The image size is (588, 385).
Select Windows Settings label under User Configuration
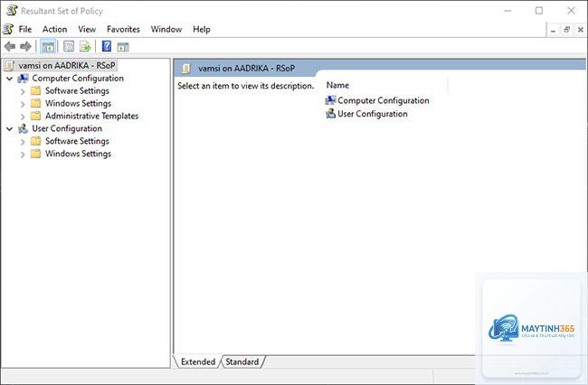[x=78, y=154]
